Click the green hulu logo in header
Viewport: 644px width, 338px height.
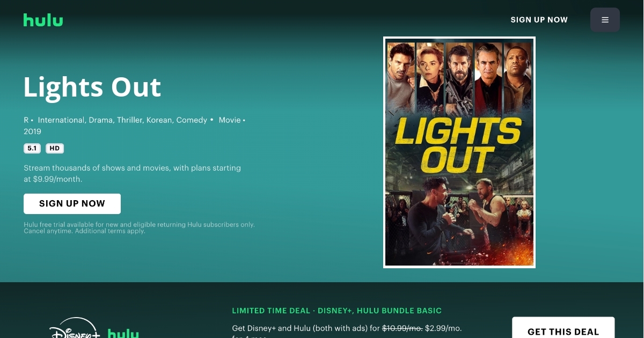(43, 20)
